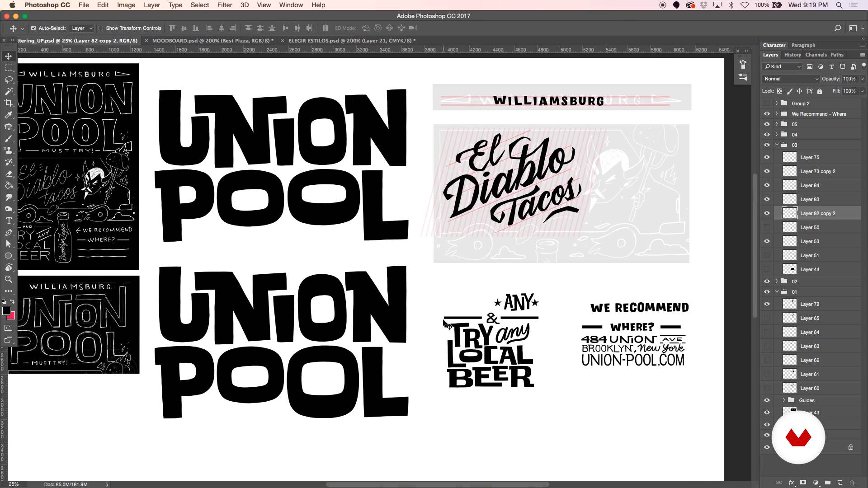Select the Magic Wand tool
Image resolution: width=868 pixels, height=488 pixels.
pos(9,91)
